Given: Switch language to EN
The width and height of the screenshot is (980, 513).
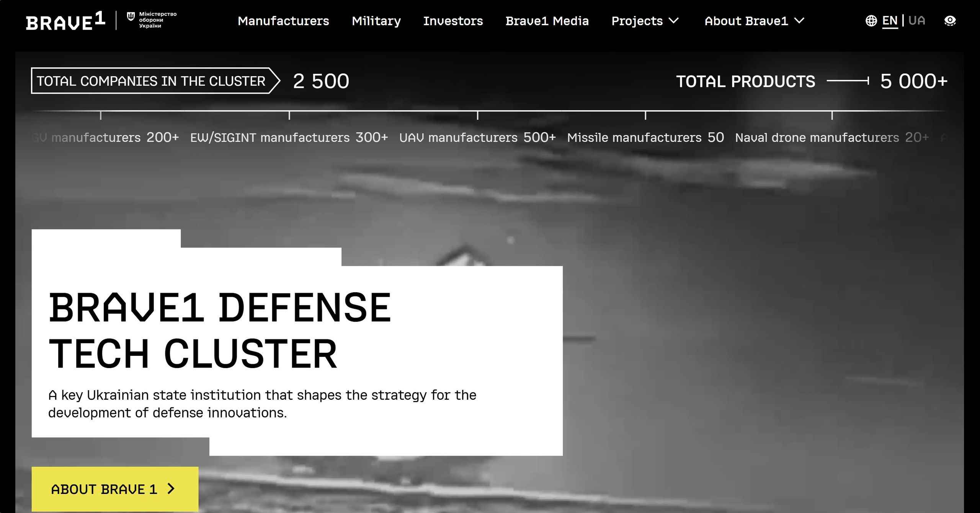Looking at the screenshot, I should 890,20.
